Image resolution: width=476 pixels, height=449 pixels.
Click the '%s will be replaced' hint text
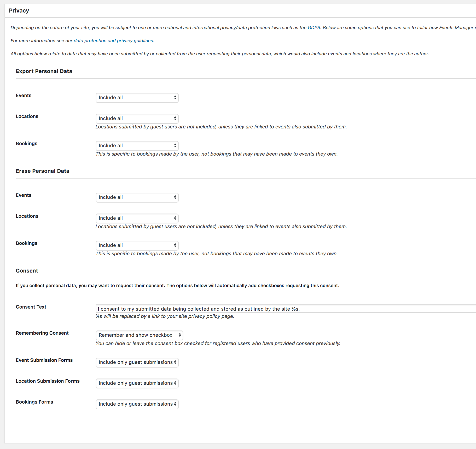(165, 316)
